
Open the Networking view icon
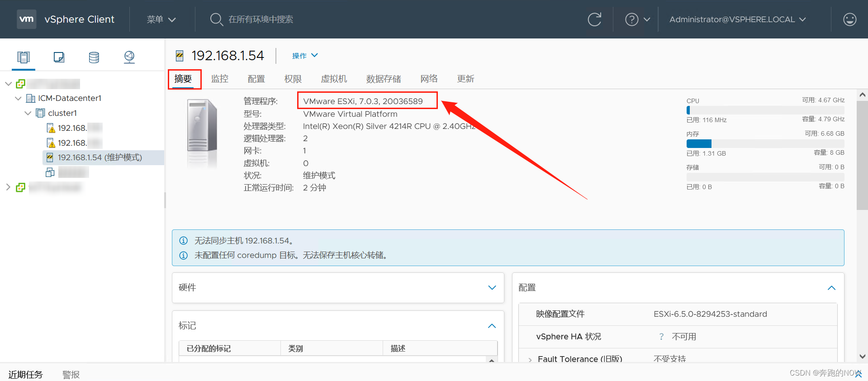(129, 57)
